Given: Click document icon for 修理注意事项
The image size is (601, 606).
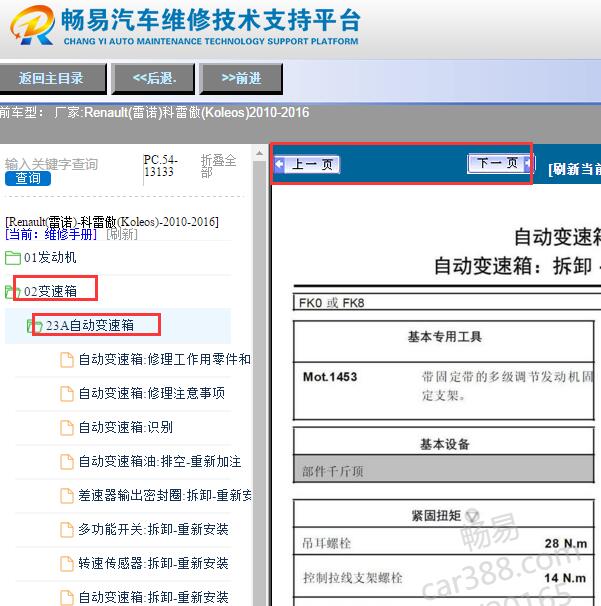Looking at the screenshot, I should coord(67,393).
